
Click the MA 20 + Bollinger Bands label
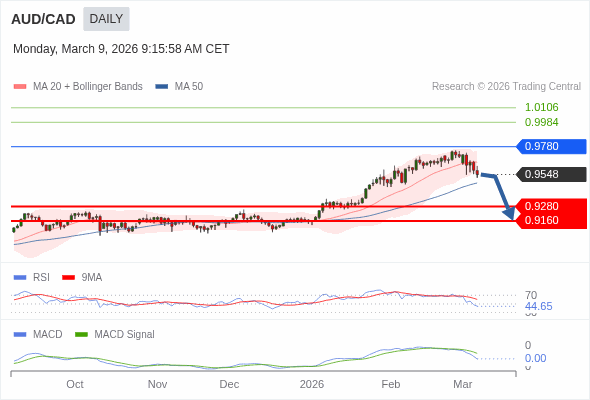click(x=88, y=87)
